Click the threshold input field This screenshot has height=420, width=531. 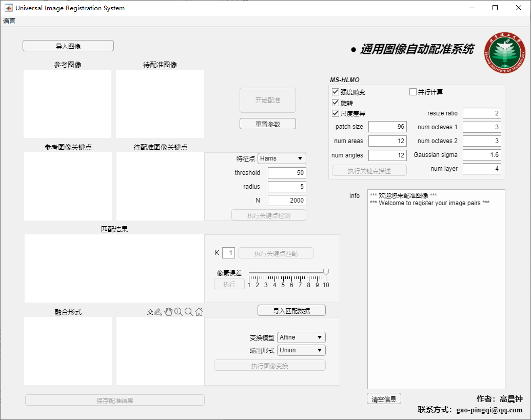pos(287,173)
